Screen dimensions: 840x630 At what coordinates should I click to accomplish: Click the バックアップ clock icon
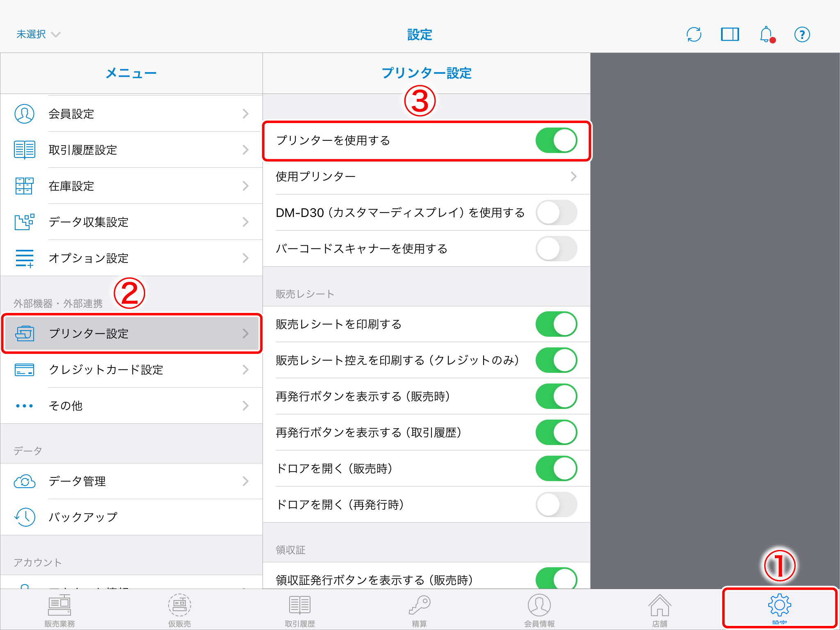pos(25,517)
